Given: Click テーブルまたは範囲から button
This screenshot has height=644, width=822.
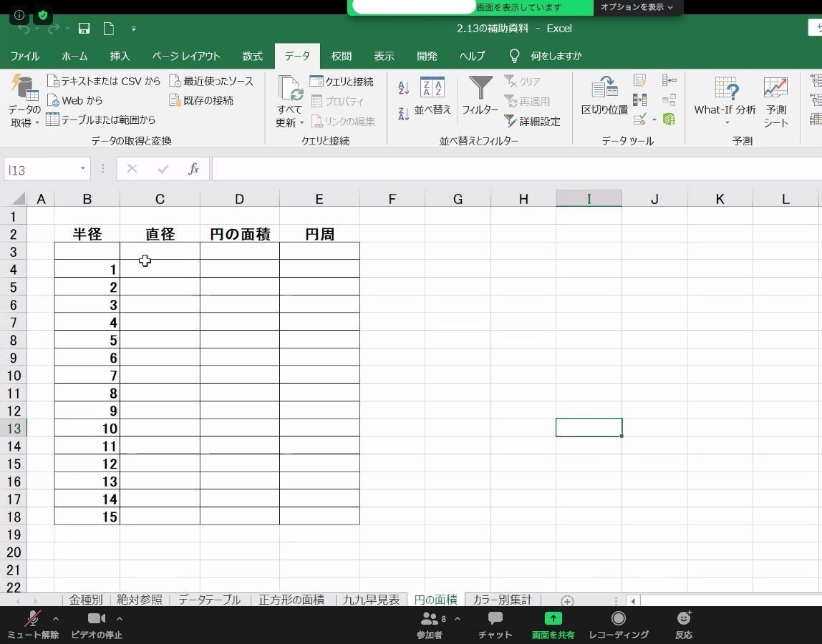Looking at the screenshot, I should coord(101,119).
